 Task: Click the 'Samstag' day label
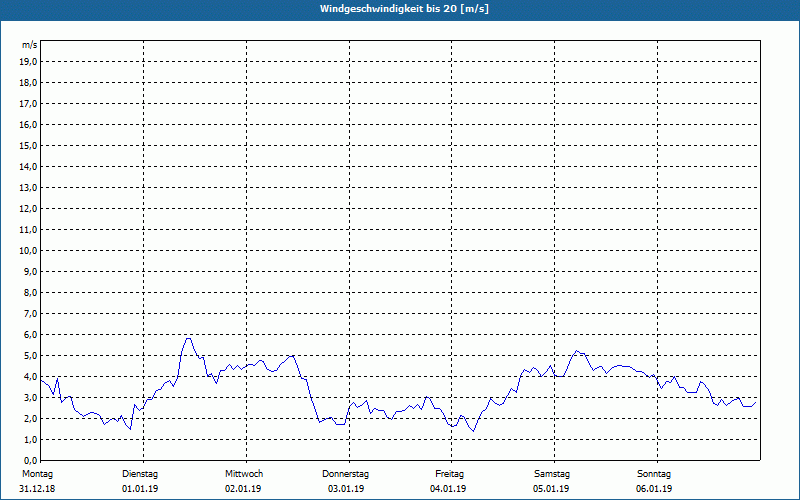click(552, 474)
